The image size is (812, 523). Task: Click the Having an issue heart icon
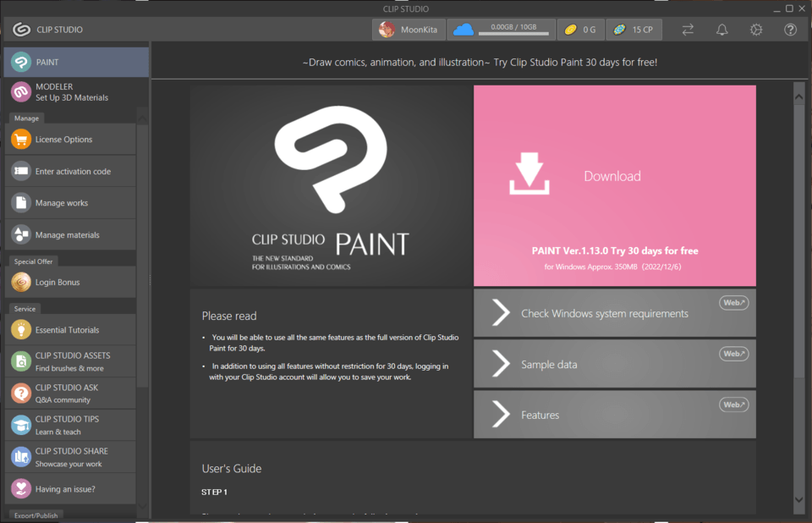[21, 489]
